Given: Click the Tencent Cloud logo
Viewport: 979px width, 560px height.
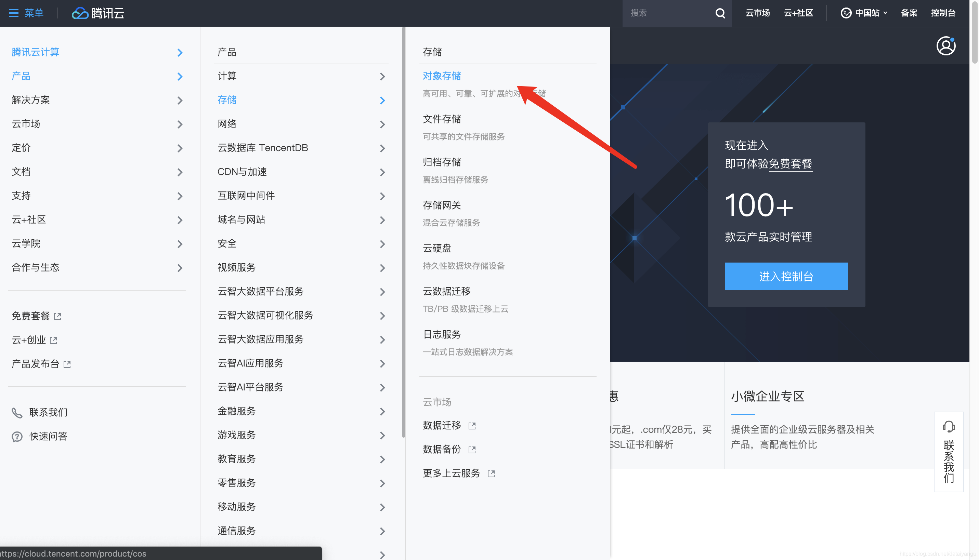Looking at the screenshot, I should (x=98, y=13).
